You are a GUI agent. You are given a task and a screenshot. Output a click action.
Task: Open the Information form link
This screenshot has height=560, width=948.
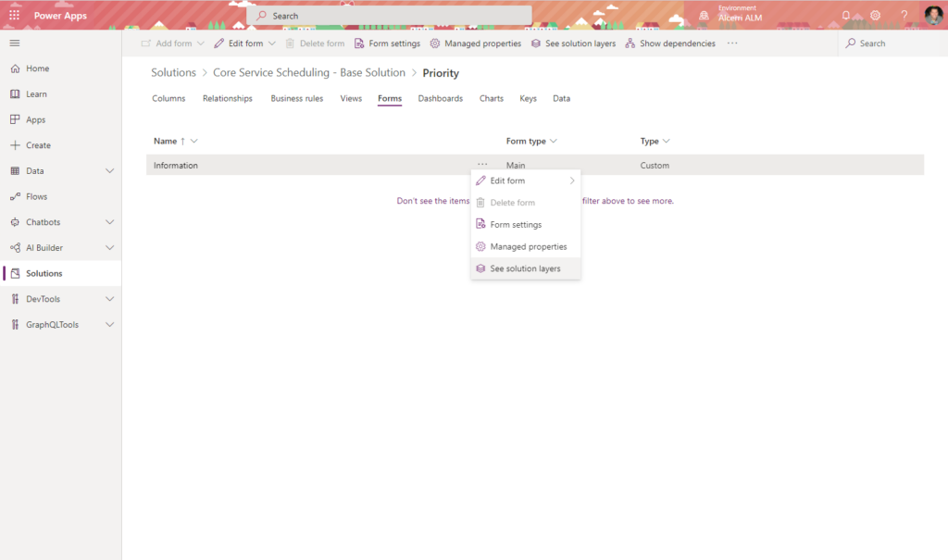tap(176, 166)
